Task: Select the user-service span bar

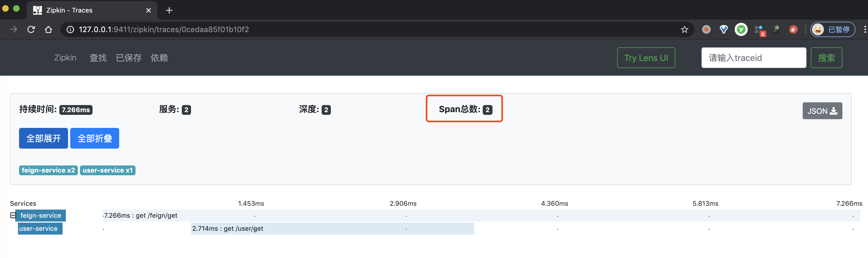Action: (332, 228)
